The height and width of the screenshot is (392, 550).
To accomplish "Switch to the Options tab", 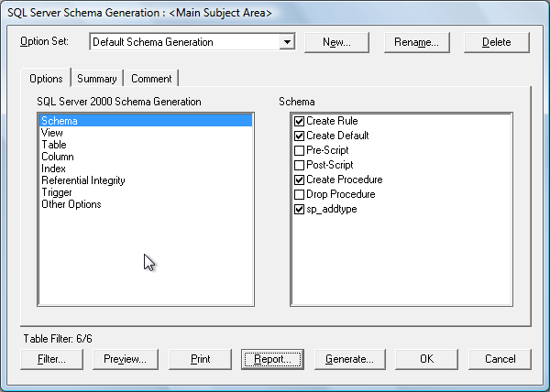I will [x=46, y=78].
